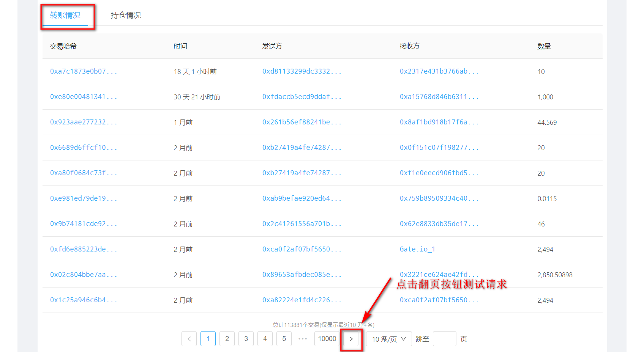Open sender address 0x261b56ef88241be...
644x352 pixels.
pos(302,122)
